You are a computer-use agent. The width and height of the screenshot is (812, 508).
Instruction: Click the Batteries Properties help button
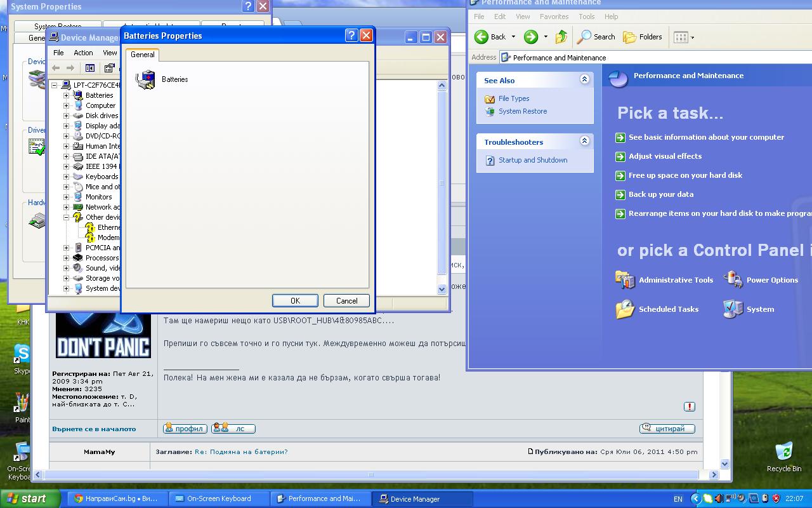[351, 36]
